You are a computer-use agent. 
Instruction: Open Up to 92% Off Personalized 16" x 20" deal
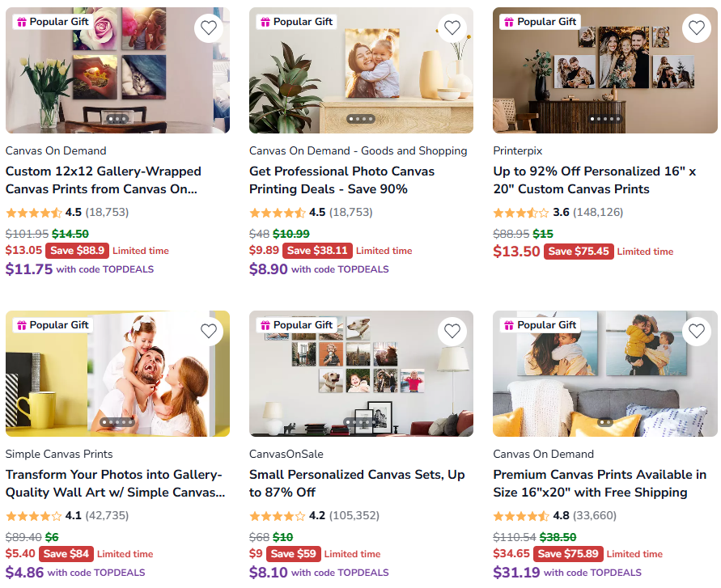pyautogui.click(x=595, y=180)
